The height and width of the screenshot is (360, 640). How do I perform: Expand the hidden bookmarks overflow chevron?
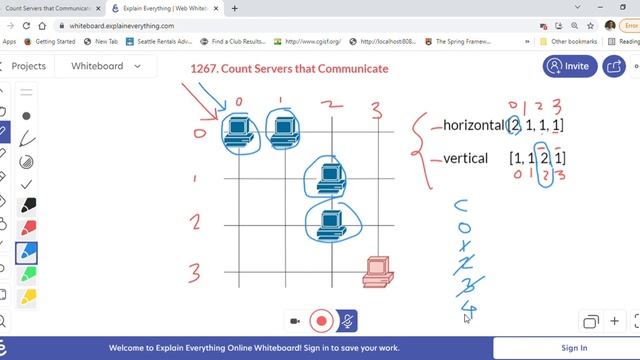527,42
